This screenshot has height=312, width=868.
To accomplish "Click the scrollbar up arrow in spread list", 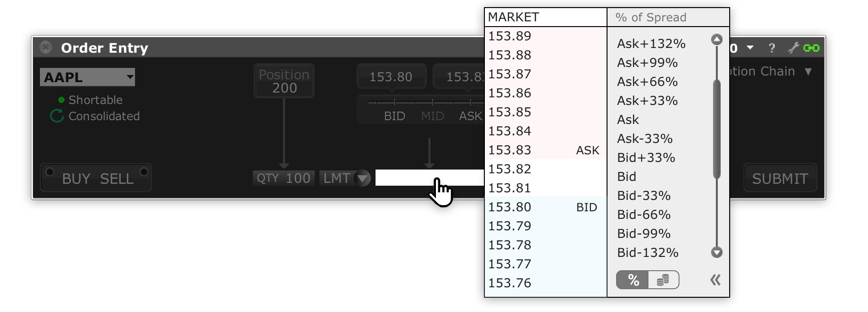I will (716, 38).
